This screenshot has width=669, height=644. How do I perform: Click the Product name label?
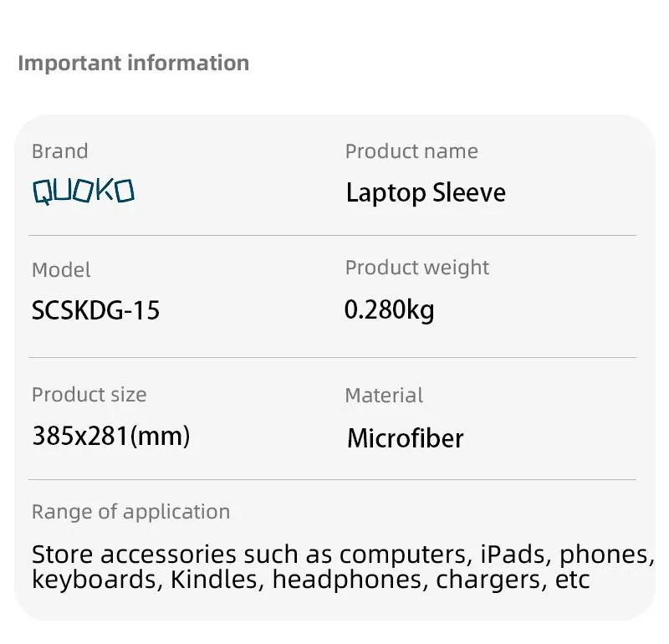(x=411, y=151)
